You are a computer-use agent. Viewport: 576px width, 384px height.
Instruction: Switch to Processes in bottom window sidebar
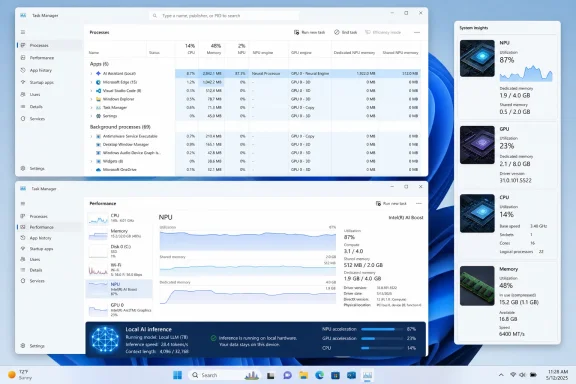click(49, 216)
